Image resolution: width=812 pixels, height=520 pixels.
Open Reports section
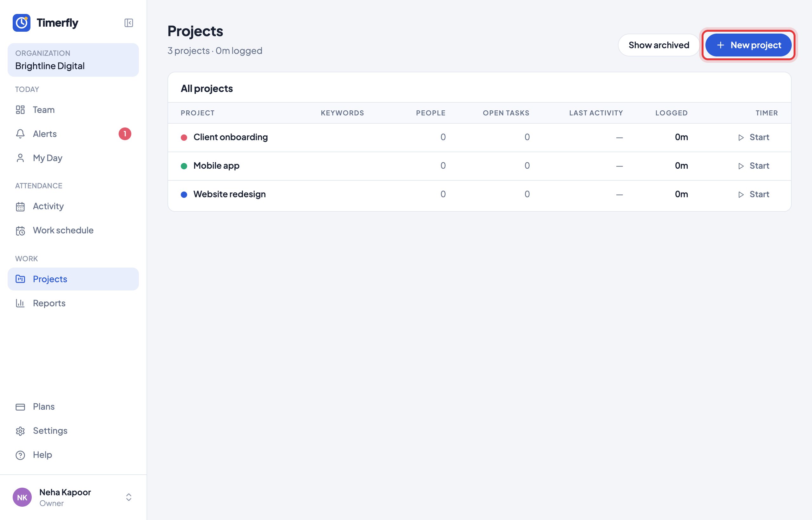coord(73,303)
